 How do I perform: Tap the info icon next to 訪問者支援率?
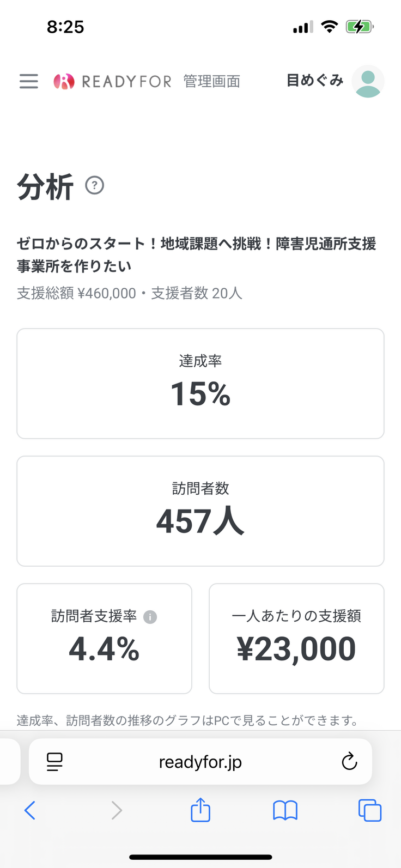[150, 617]
